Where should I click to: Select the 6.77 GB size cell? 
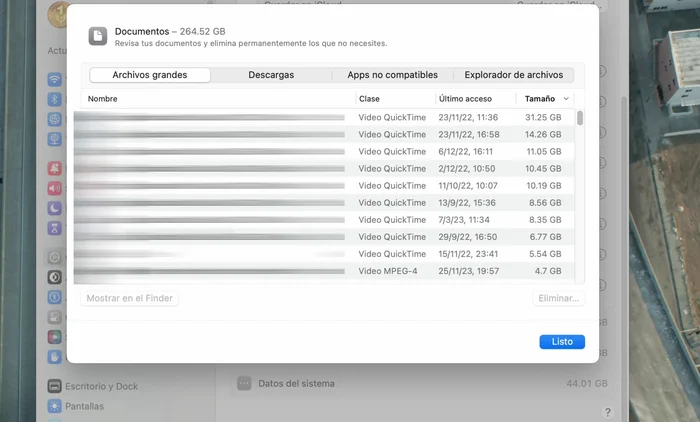click(x=546, y=237)
